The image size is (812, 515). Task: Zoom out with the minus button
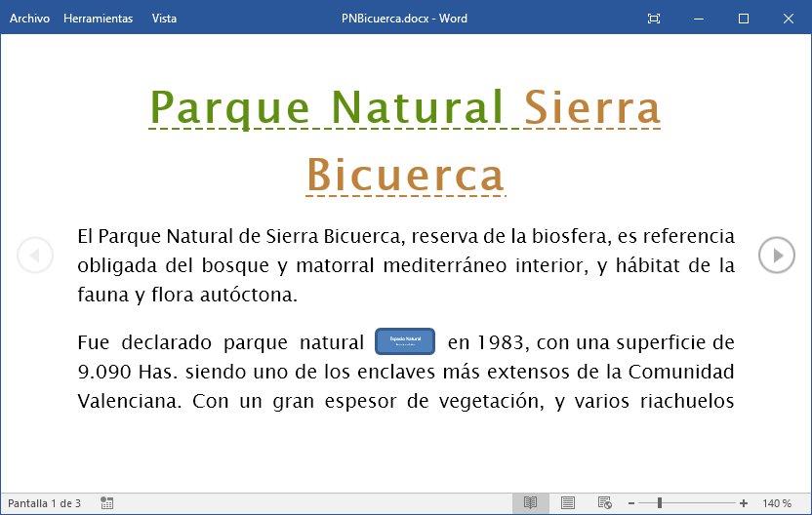pyautogui.click(x=631, y=503)
